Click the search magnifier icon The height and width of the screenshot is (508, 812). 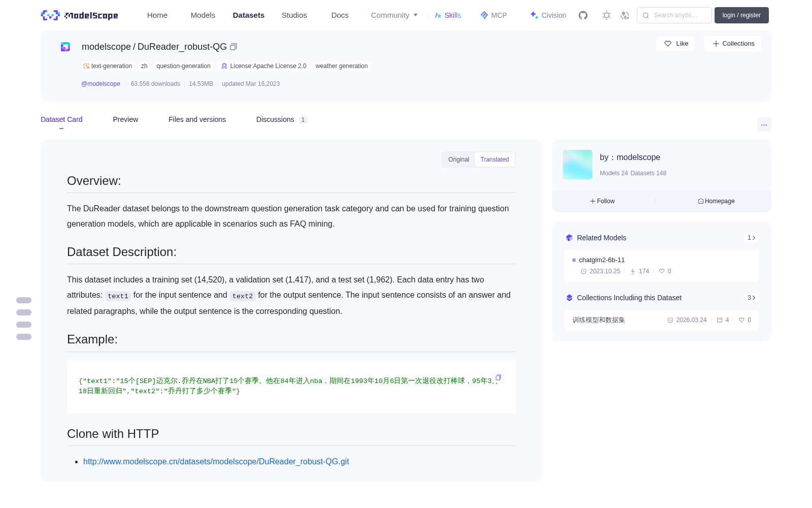coord(646,15)
